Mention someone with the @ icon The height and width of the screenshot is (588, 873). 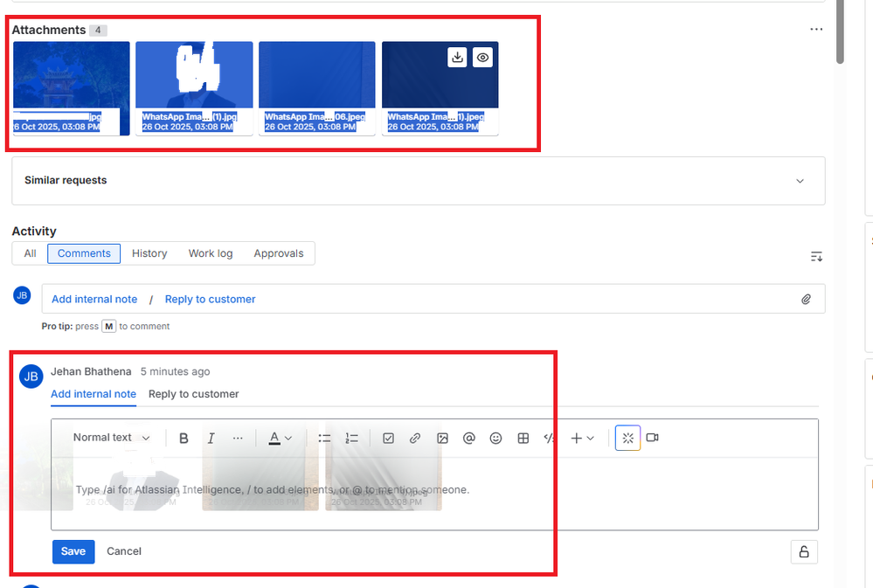(x=468, y=439)
